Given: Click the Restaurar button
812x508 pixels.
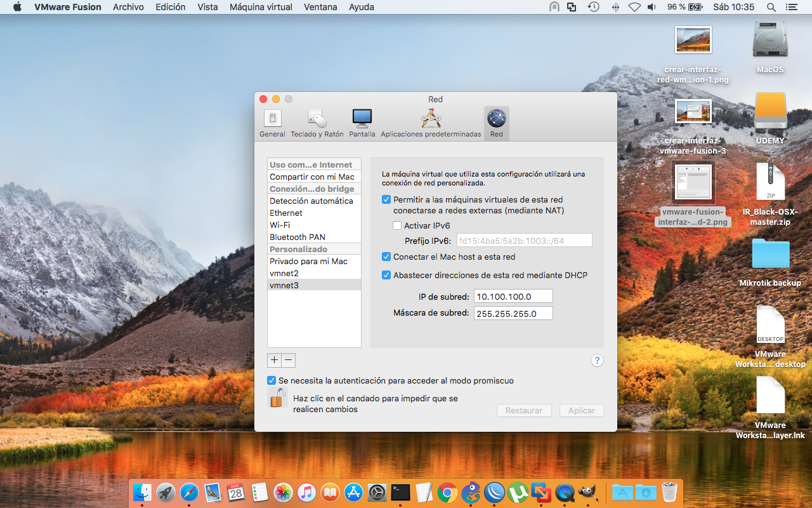Looking at the screenshot, I should click(x=524, y=410).
